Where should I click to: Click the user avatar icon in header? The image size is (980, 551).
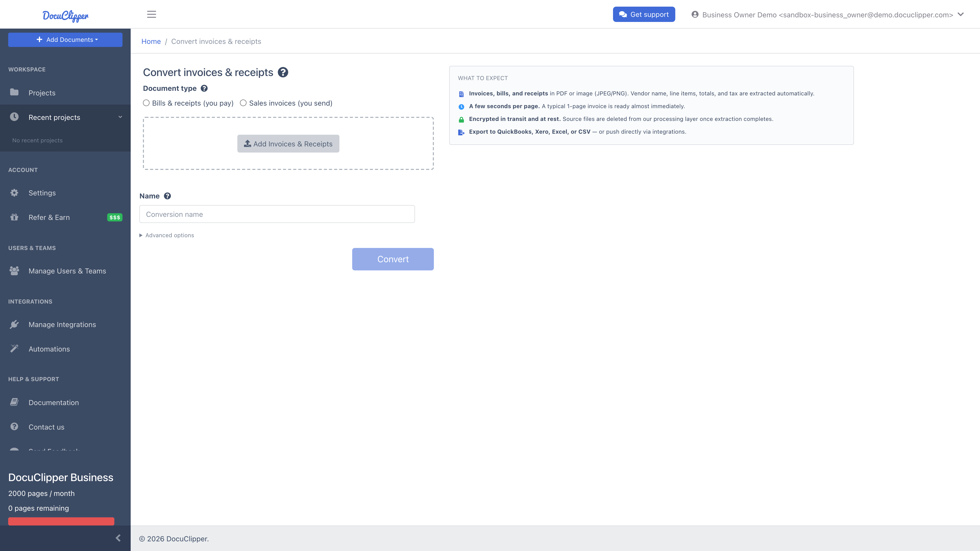tap(695, 15)
